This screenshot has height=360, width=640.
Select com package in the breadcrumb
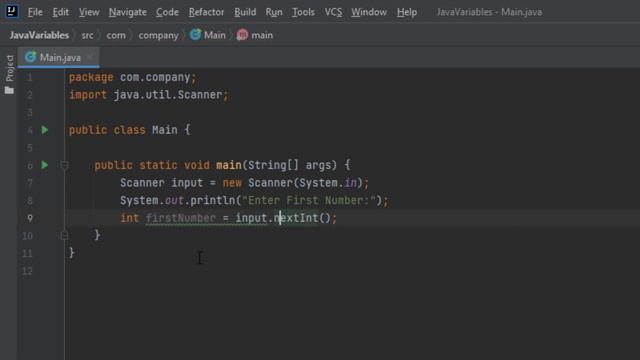[116, 36]
